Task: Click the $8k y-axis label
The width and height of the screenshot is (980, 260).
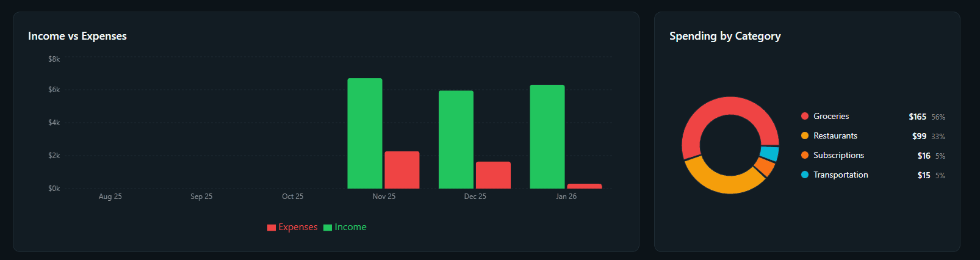Action: [54, 59]
